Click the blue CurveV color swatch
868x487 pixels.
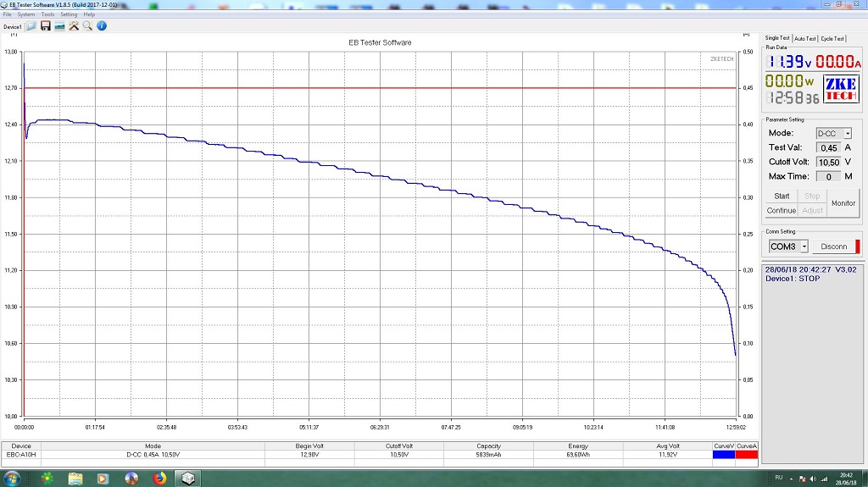[723, 455]
